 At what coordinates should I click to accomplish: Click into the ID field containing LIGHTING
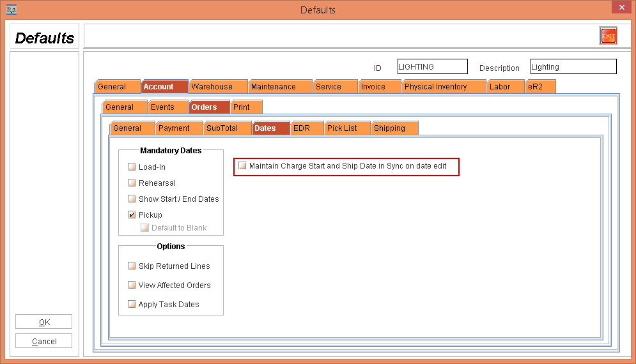click(x=432, y=66)
